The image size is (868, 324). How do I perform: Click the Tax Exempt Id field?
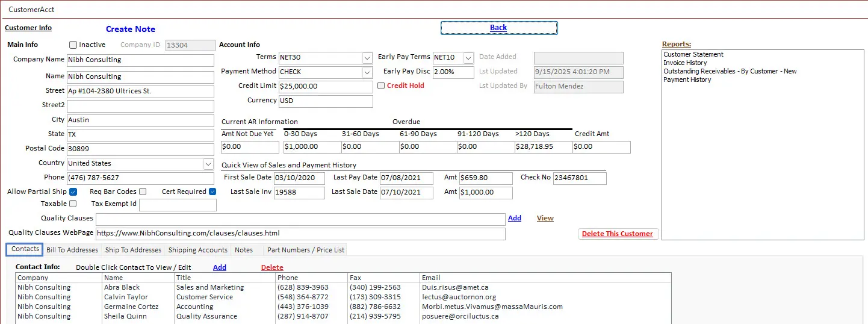click(x=178, y=205)
